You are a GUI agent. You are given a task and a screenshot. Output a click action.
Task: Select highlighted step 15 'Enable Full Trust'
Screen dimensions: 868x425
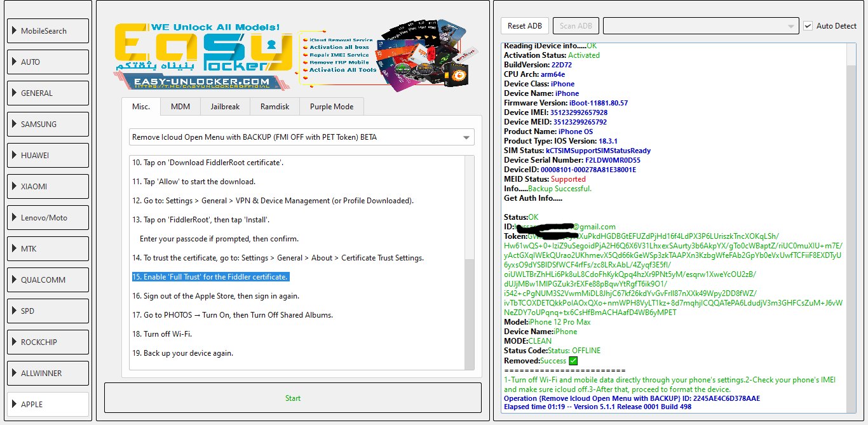(210, 277)
